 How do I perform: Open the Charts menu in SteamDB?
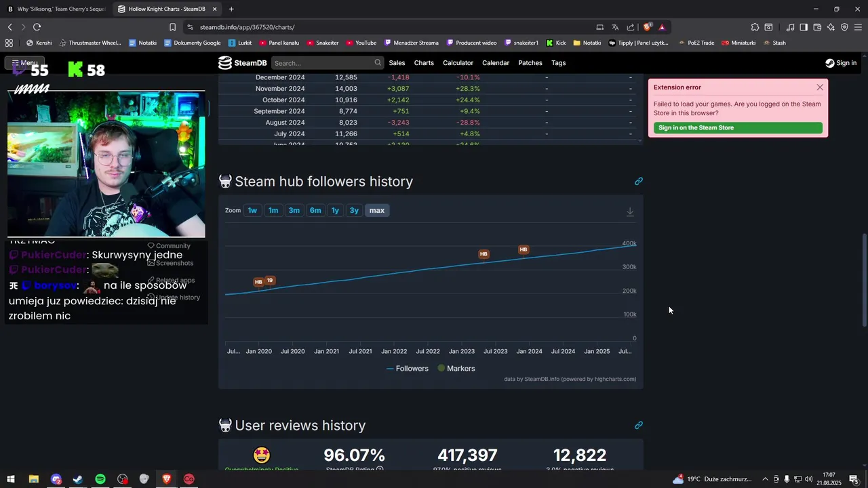424,63
